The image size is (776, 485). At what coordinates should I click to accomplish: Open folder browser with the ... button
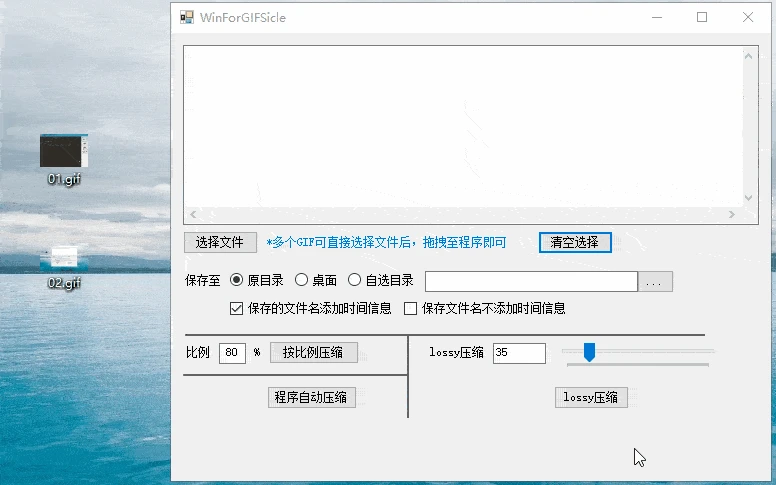pyautogui.click(x=655, y=281)
